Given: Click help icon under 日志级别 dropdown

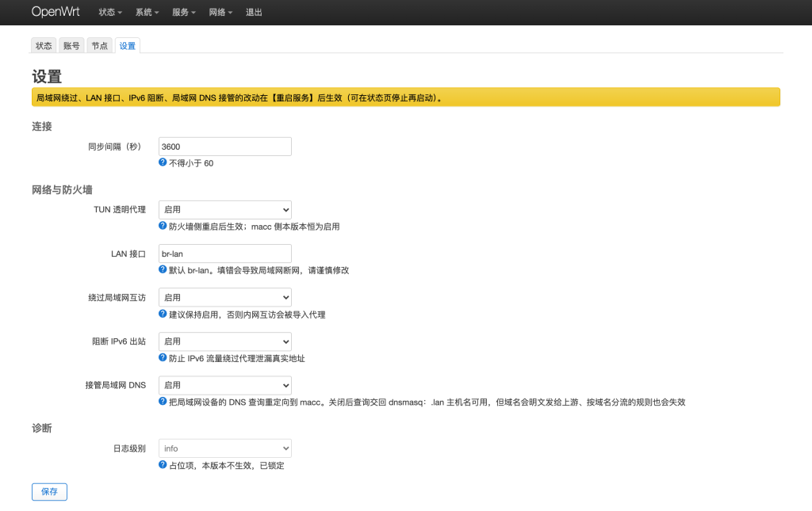Looking at the screenshot, I should click(163, 464).
